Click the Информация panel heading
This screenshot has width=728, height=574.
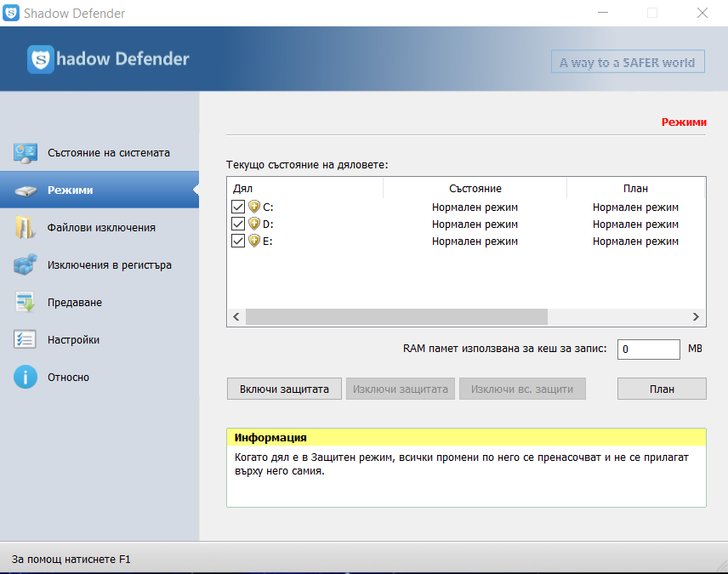270,437
